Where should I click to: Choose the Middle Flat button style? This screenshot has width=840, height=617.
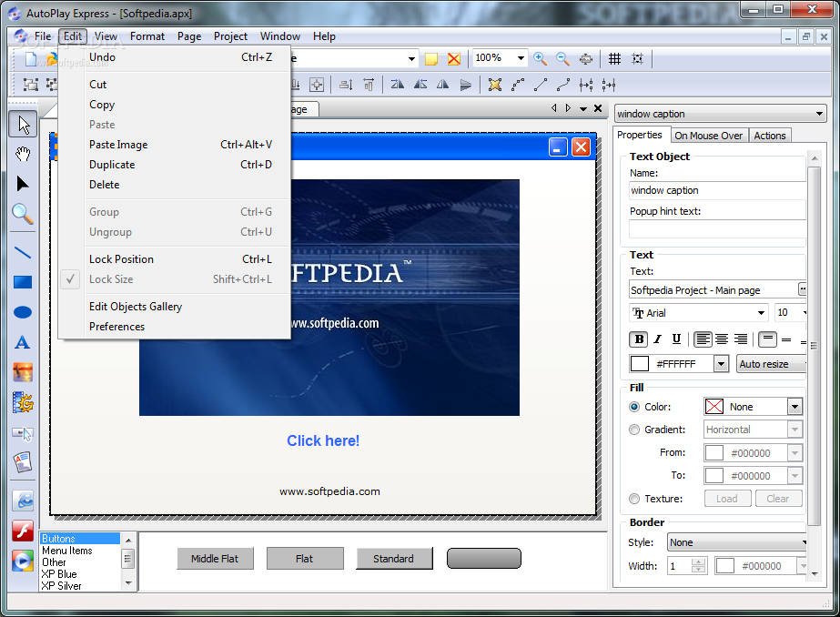pos(215,559)
